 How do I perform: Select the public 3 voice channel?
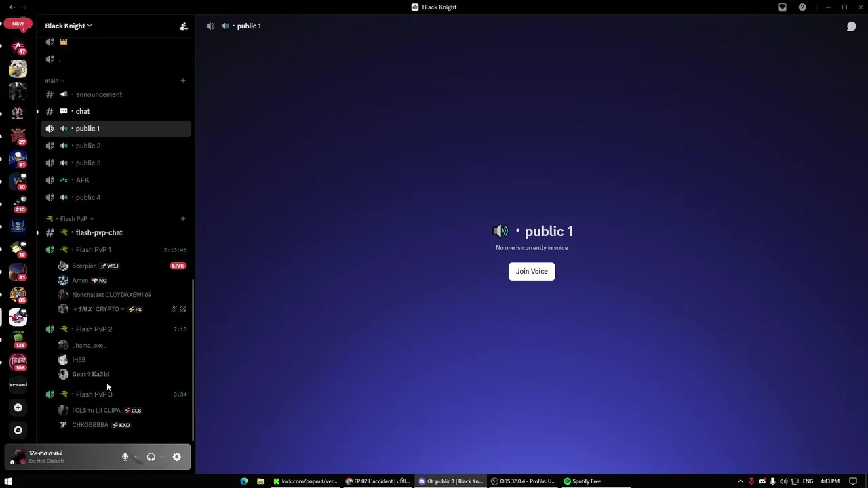pyautogui.click(x=116, y=163)
